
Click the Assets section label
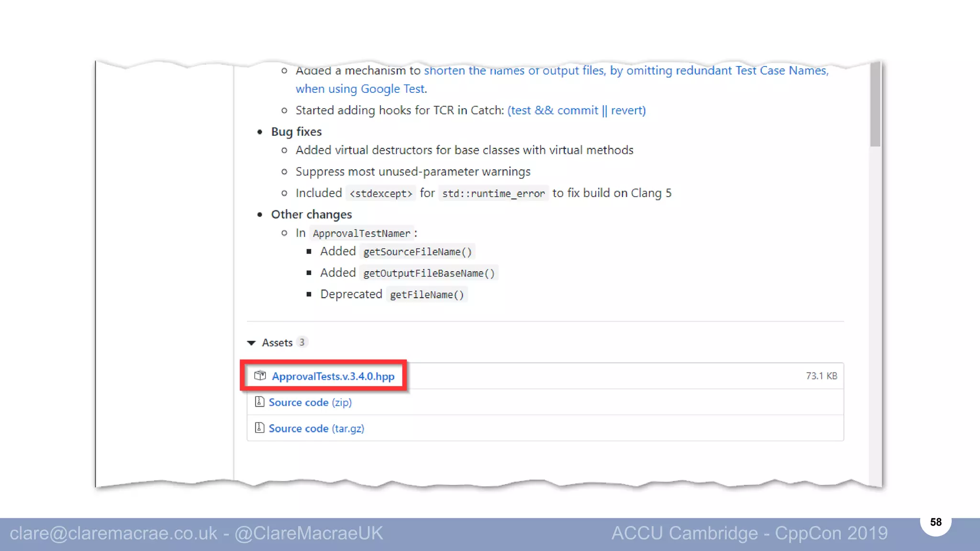coord(277,342)
